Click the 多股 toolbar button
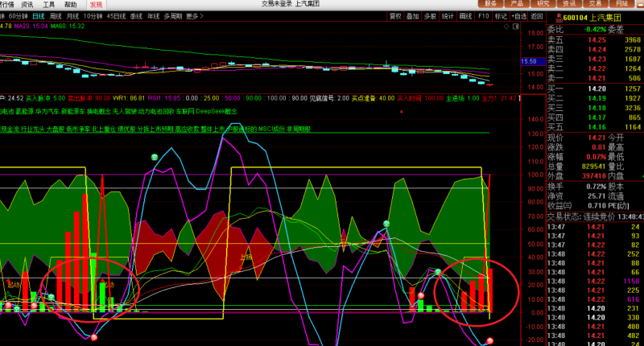The width and height of the screenshot is (644, 346). pyautogui.click(x=430, y=16)
